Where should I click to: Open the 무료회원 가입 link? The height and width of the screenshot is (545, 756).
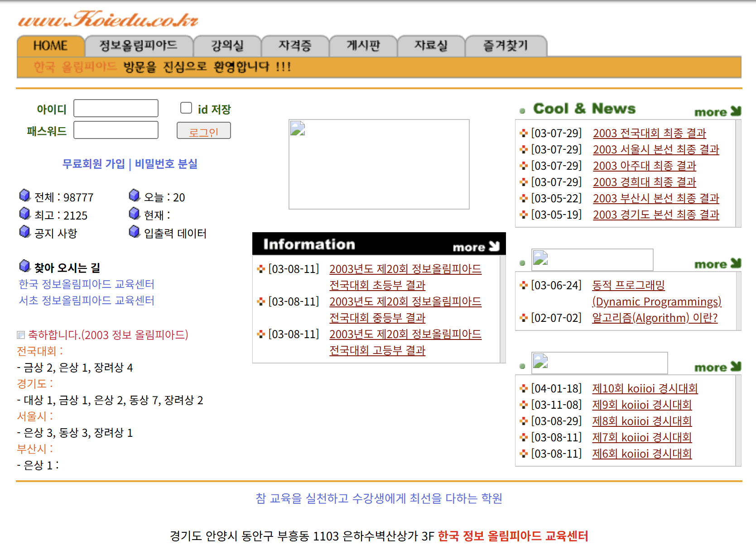point(94,164)
